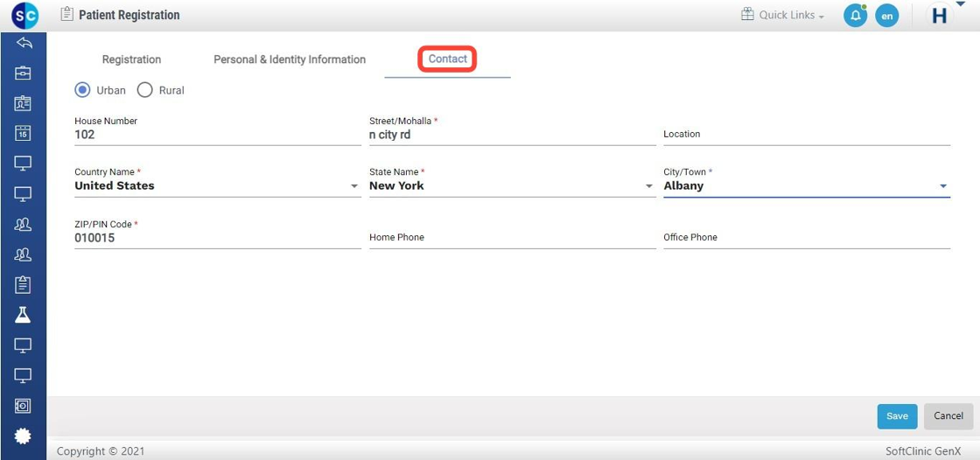980x460 pixels.
Task: Click the monitor icon just above the safe icon
Action: [x=23, y=375]
